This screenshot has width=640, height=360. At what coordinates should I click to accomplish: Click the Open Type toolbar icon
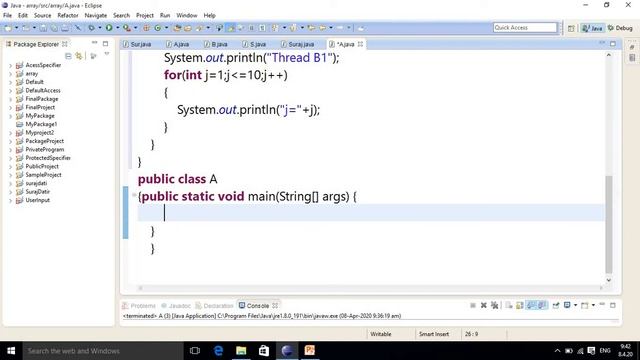[177, 28]
